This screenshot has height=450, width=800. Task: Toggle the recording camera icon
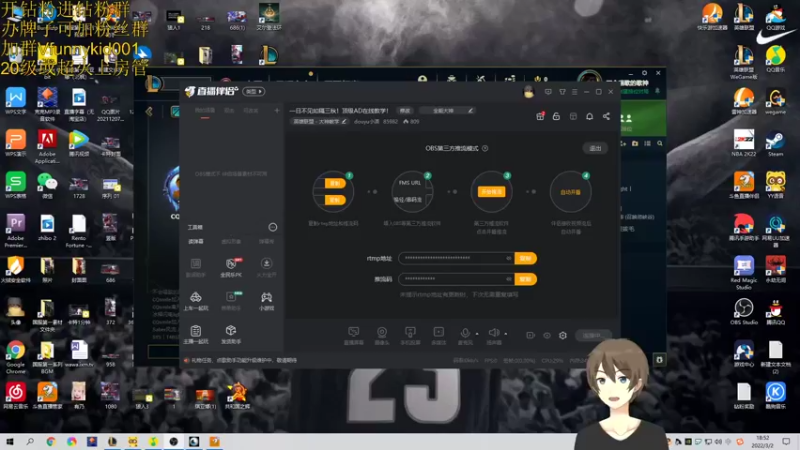[531, 335]
